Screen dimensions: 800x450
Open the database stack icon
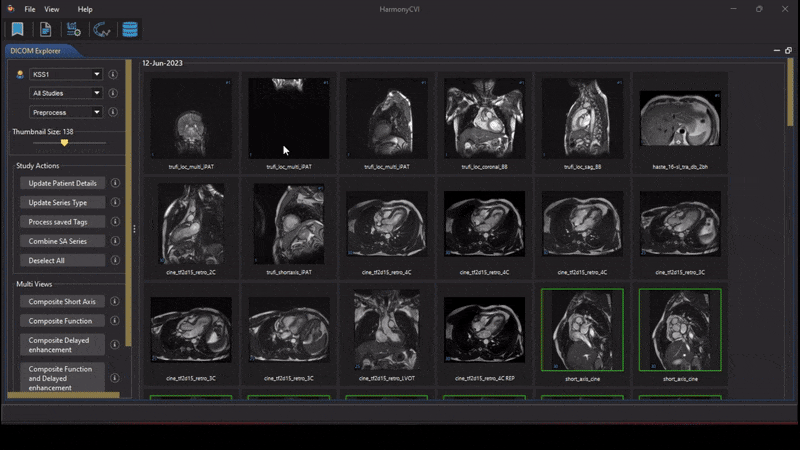pos(130,30)
